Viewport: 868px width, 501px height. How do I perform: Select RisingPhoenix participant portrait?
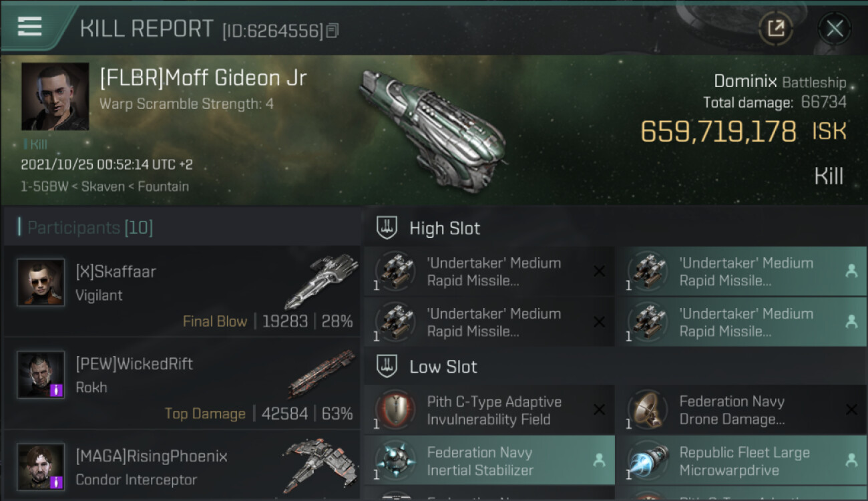click(x=41, y=467)
